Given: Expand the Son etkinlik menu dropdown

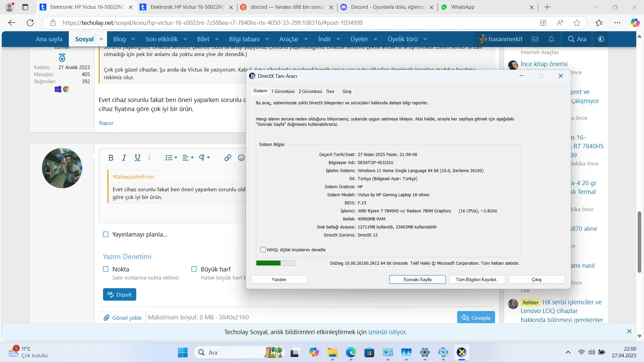Looking at the screenshot, I should (x=185, y=39).
